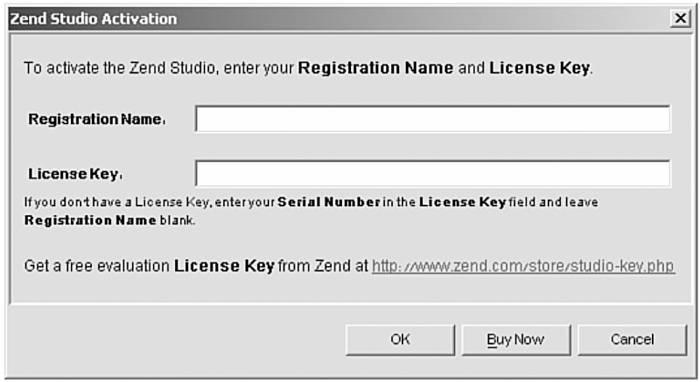Select the Registration Name field label

[x=97, y=119]
